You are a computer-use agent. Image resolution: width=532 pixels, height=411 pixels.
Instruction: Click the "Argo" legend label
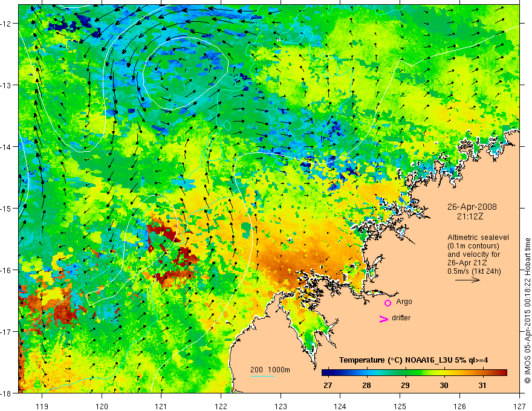[404, 302]
